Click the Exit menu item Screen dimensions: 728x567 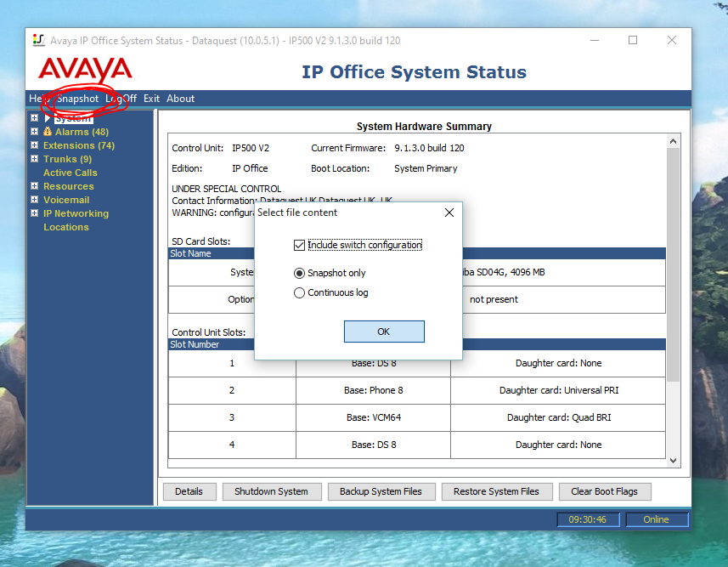pos(151,99)
